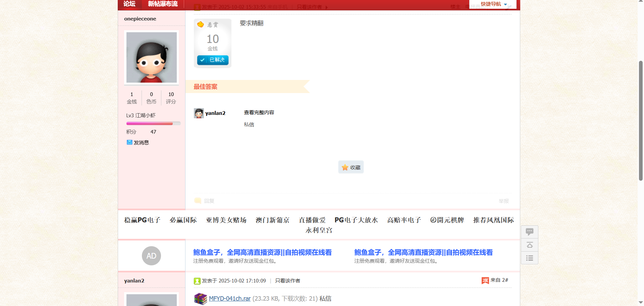The width and height of the screenshot is (644, 306).
Task: Click the 2# floor number link
Action: click(x=505, y=280)
